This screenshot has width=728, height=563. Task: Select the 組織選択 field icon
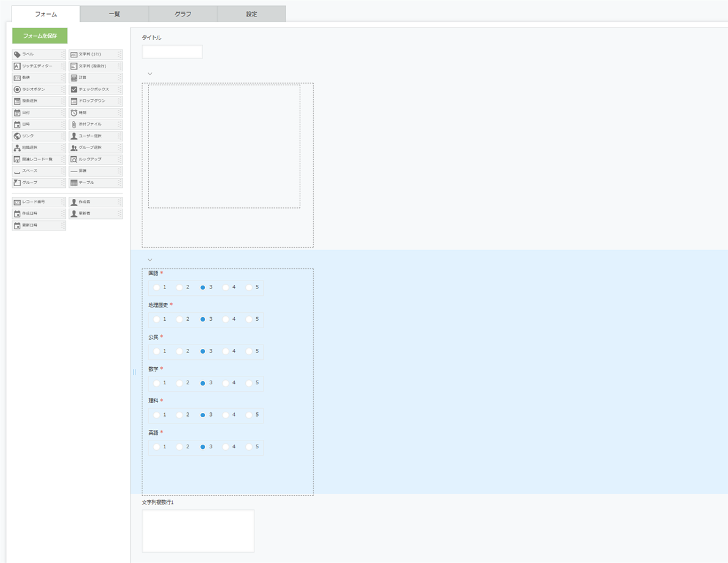[x=17, y=148]
